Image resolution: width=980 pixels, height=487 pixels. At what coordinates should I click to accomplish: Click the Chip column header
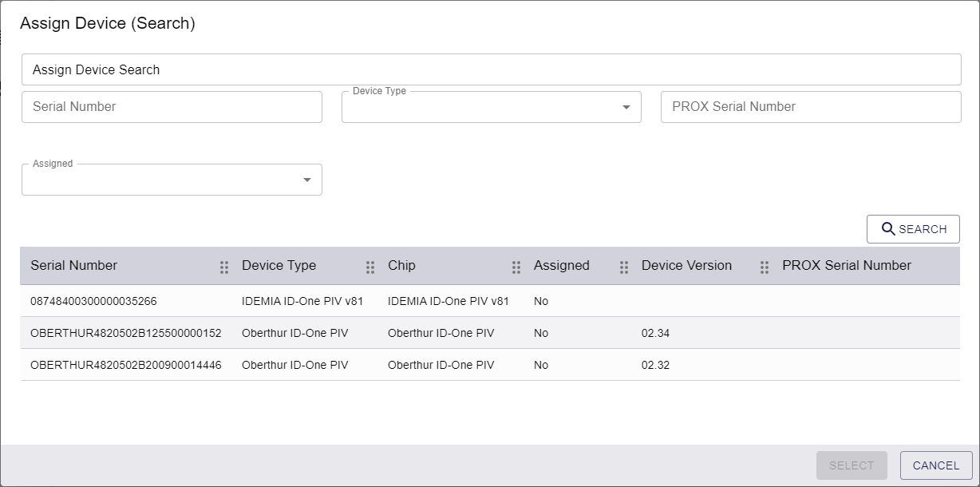(401, 266)
